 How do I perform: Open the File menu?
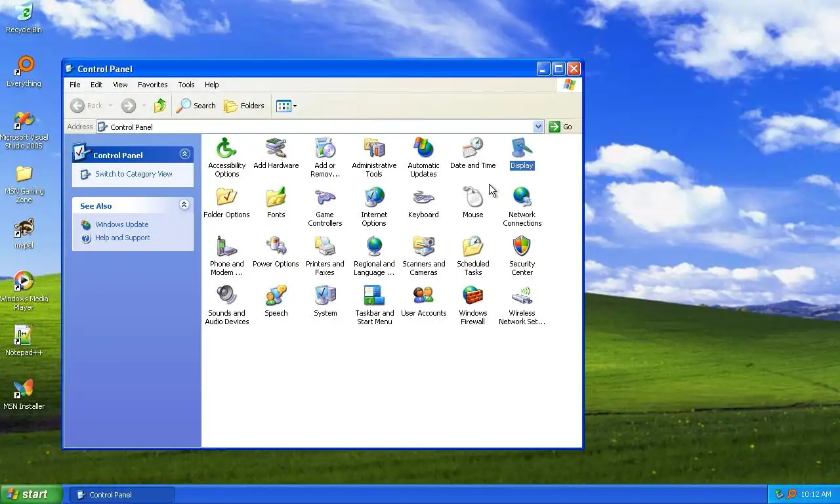(75, 85)
